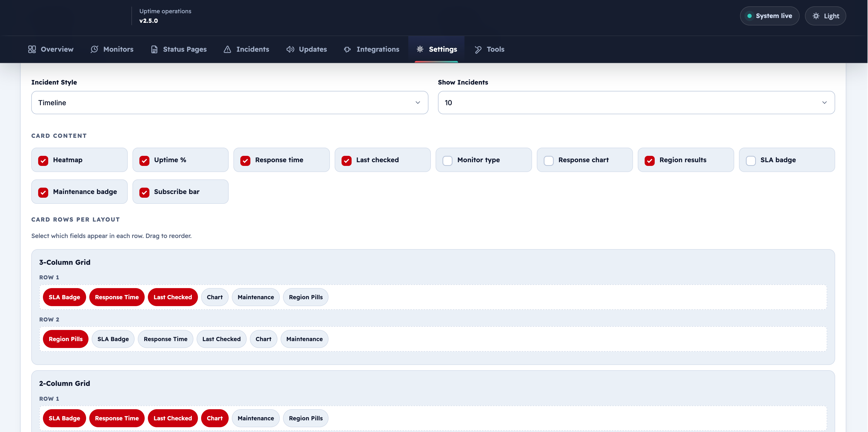Expand the Show Incidents dropdown chevron
The height and width of the screenshot is (432, 868).
tap(824, 103)
